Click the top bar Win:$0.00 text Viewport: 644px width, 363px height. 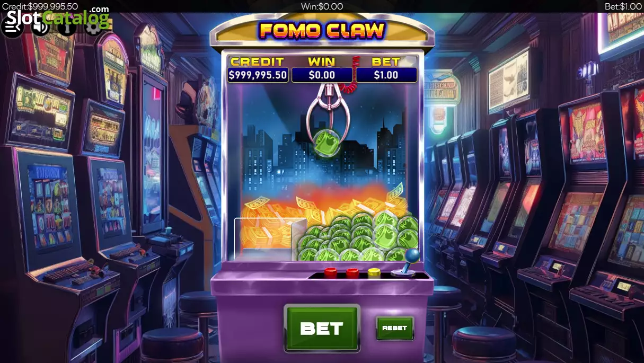click(322, 6)
